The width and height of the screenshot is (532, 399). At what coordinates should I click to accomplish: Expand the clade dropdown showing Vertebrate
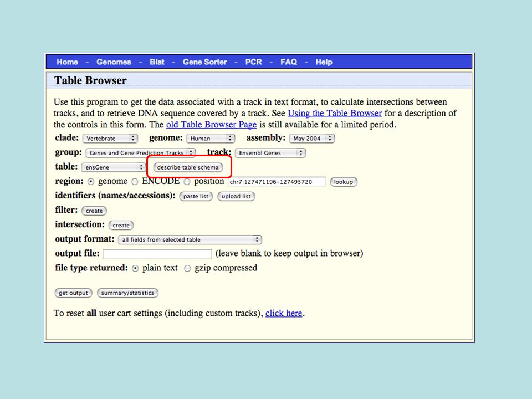(110, 139)
